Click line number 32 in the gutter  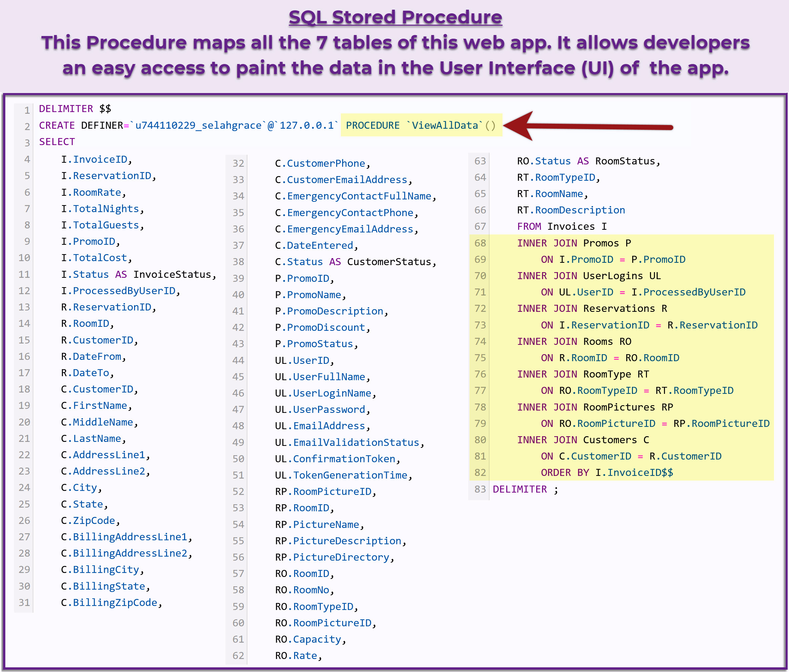(x=238, y=163)
